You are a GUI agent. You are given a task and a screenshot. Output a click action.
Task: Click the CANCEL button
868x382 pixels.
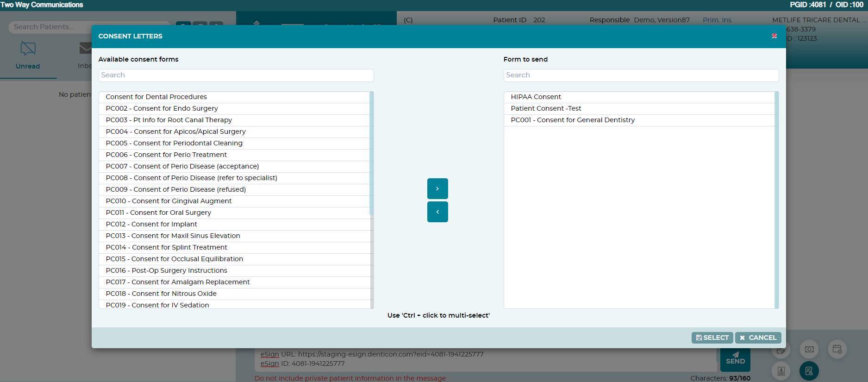[x=758, y=338]
